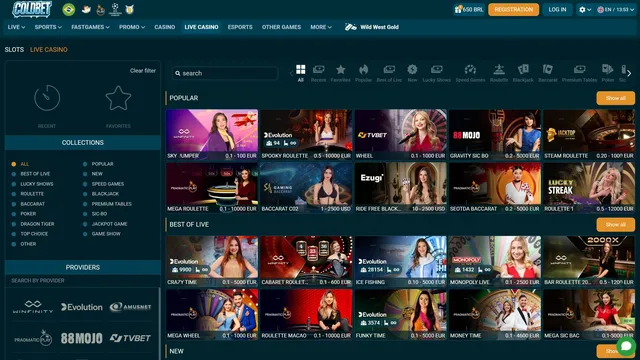Open the Brazil flag league shortcut
Viewport: 640px width, 360px height.
tap(69, 9)
